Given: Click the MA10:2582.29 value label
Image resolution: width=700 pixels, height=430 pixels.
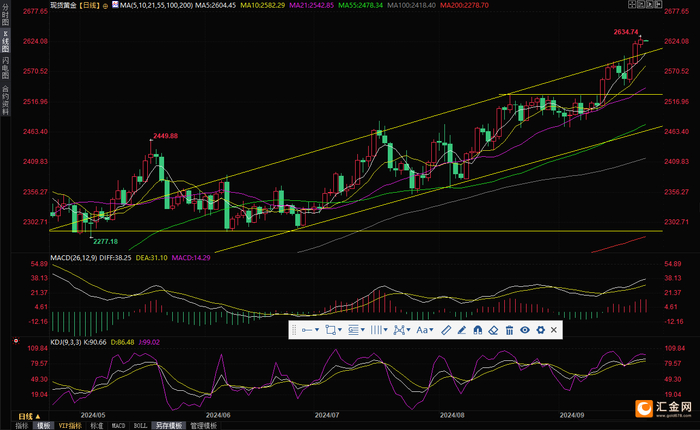Looking at the screenshot, I should pyautogui.click(x=262, y=5).
